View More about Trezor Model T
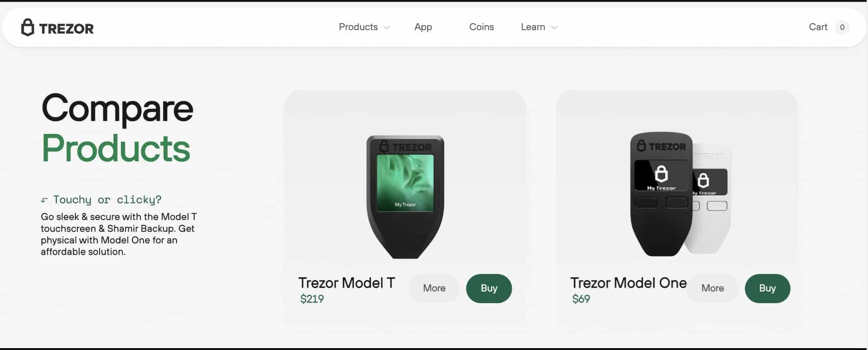This screenshot has height=350, width=868. 434,288
